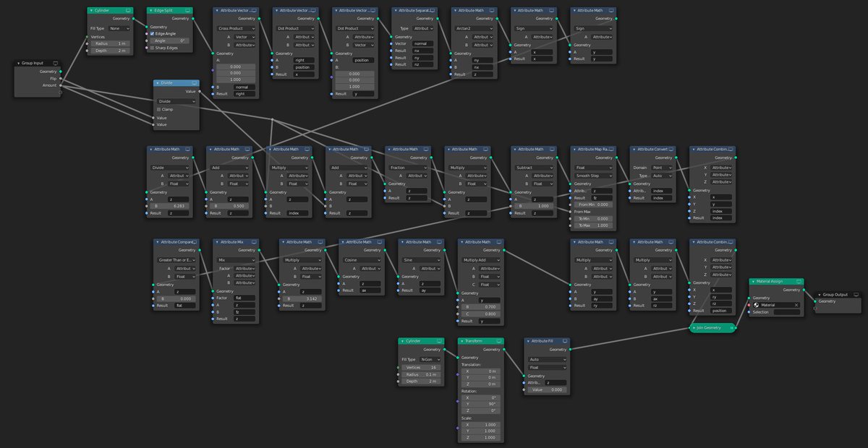Enable the Clamp checkbox in Divide node
Image resolution: width=868 pixels, height=448 pixels.
[x=159, y=109]
